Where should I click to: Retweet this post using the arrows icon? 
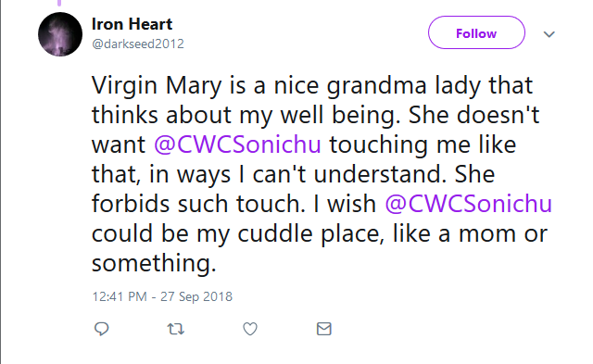(175, 329)
